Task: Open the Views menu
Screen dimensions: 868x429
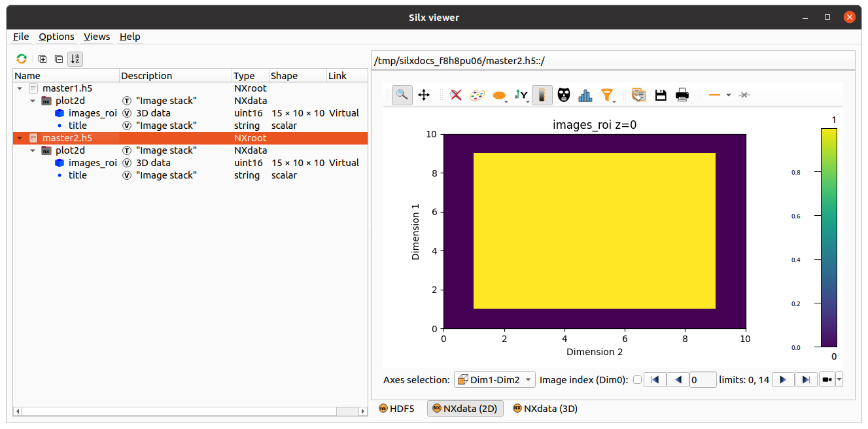Action: tap(97, 37)
